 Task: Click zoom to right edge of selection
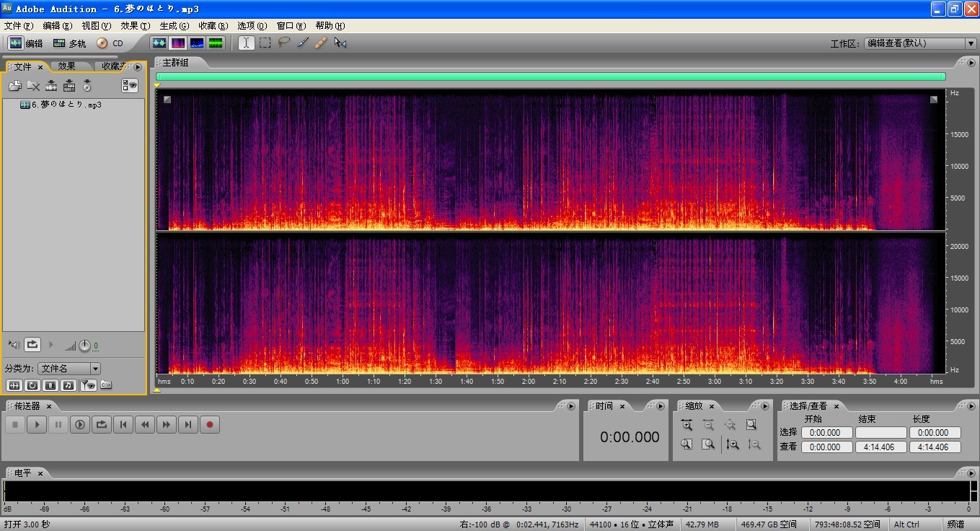[x=708, y=444]
